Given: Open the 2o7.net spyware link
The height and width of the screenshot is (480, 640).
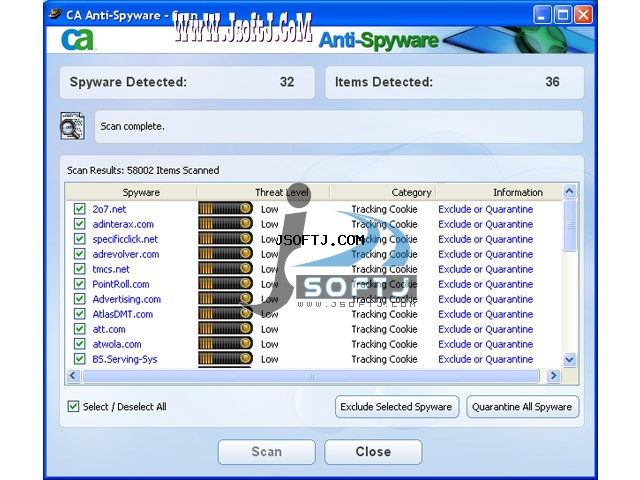Looking at the screenshot, I should coord(109,209).
